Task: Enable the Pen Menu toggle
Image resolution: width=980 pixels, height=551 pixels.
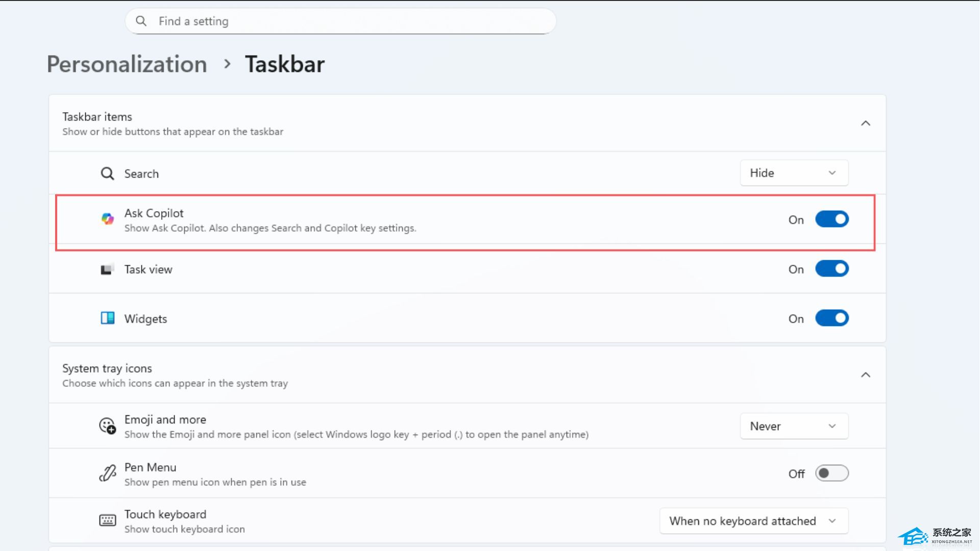Action: pyautogui.click(x=831, y=473)
